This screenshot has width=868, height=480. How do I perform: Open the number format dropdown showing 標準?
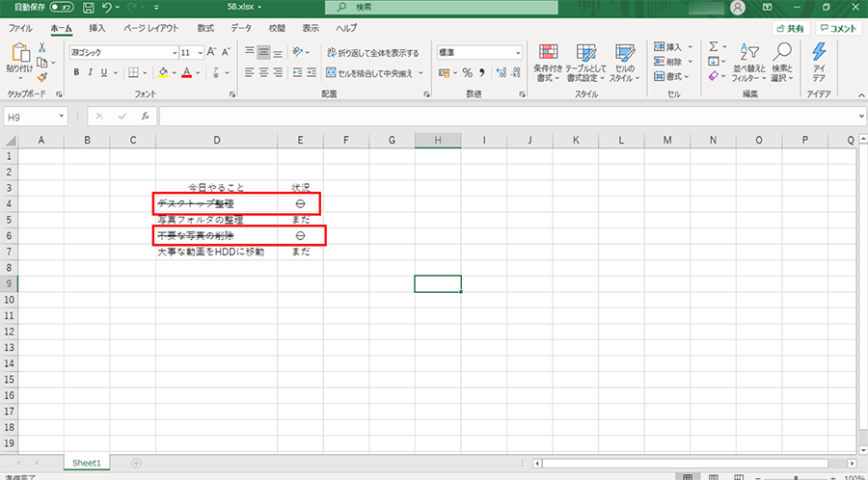point(518,53)
